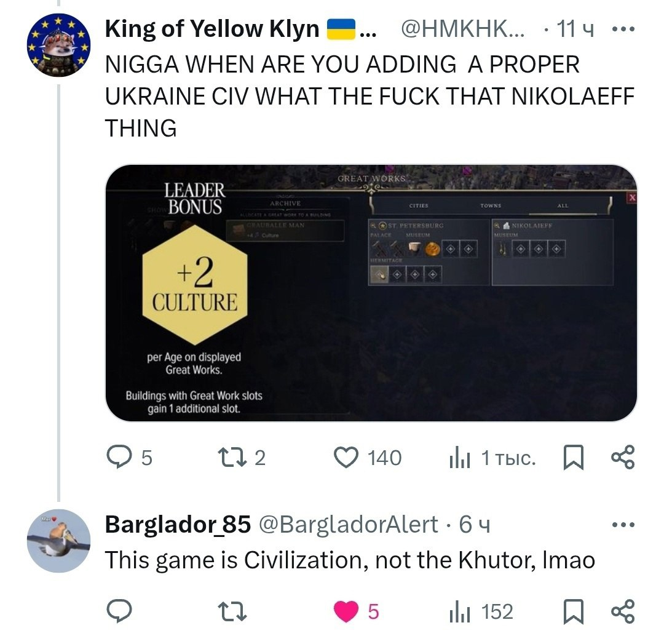This screenshot has width=664, height=644.
Task: Retweet Barglador_85's reply
Action: click(x=232, y=612)
